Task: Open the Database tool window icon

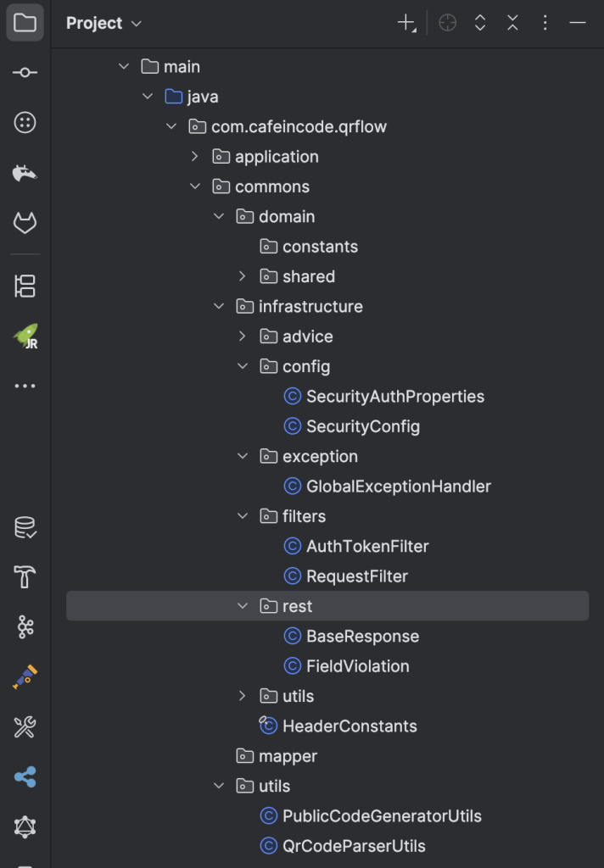Action: tap(25, 527)
